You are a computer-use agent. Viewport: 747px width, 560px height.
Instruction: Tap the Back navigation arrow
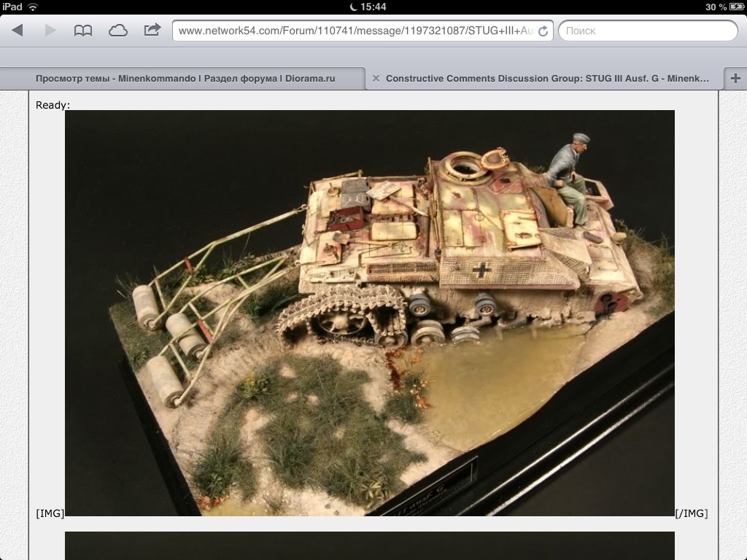coord(18,31)
